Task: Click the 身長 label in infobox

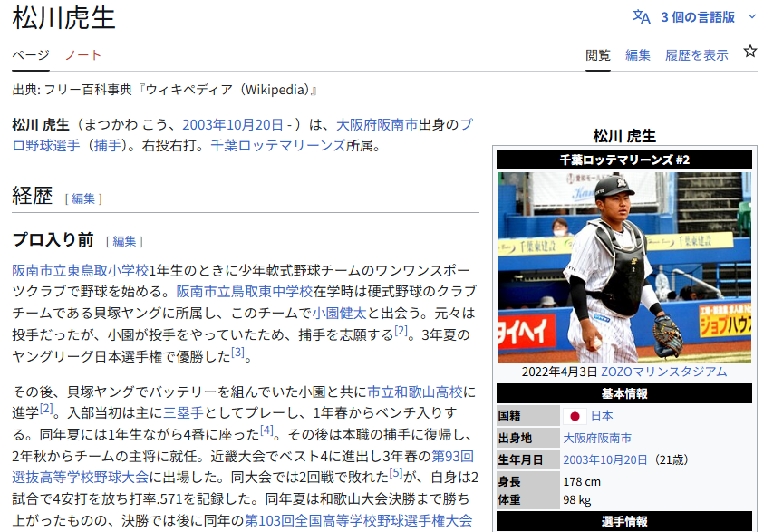Action: click(x=509, y=482)
